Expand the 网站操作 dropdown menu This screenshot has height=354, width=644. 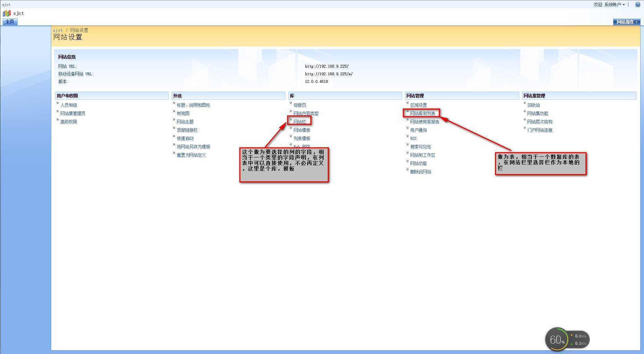[x=627, y=22]
